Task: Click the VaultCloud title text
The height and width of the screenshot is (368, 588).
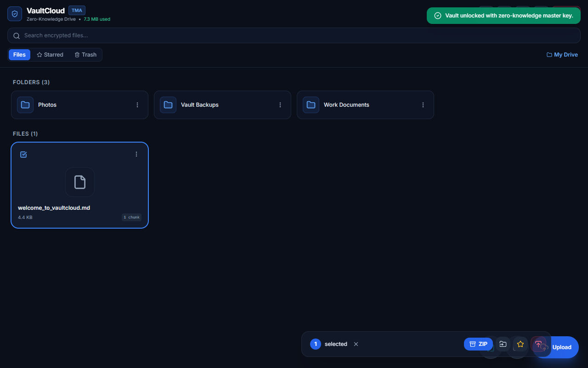Action: tap(45, 11)
